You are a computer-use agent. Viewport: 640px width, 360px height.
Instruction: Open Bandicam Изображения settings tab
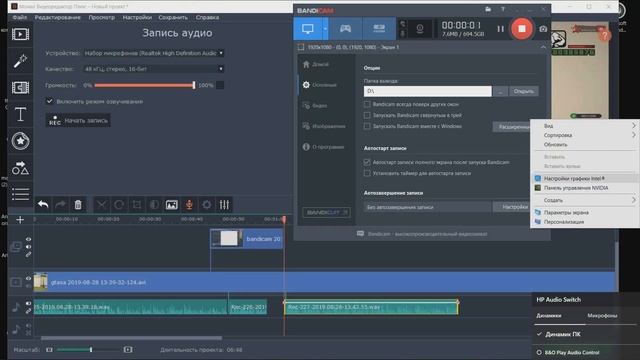click(x=325, y=126)
